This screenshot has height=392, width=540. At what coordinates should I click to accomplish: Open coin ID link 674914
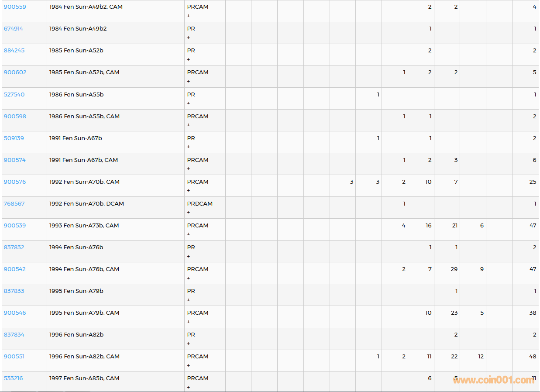pyautogui.click(x=14, y=29)
